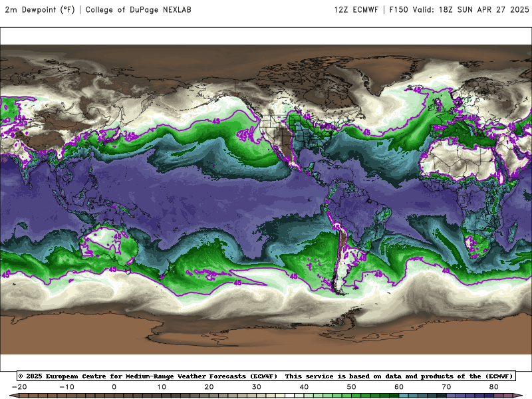Click the "College of DuPage NEXLAB" label
The height and width of the screenshot is (399, 532).
click(x=138, y=10)
